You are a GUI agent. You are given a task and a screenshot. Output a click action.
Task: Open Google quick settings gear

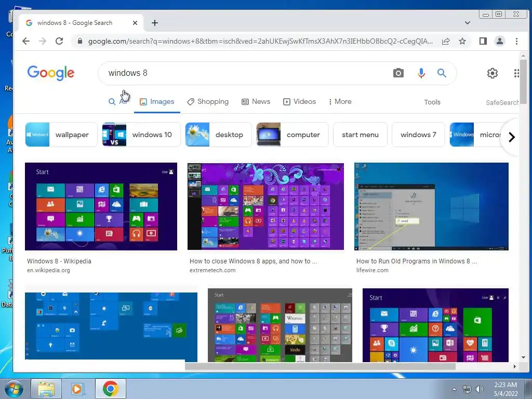493,73
